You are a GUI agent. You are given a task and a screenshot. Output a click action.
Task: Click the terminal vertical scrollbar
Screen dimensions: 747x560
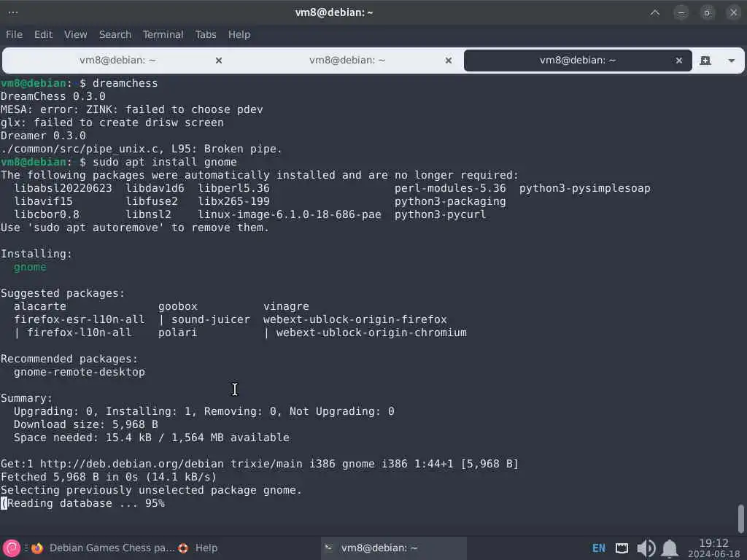(741, 519)
